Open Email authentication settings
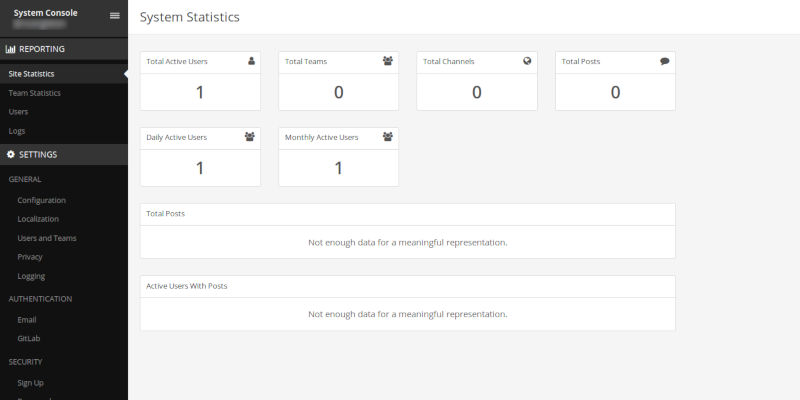This screenshot has width=800, height=400. click(27, 320)
